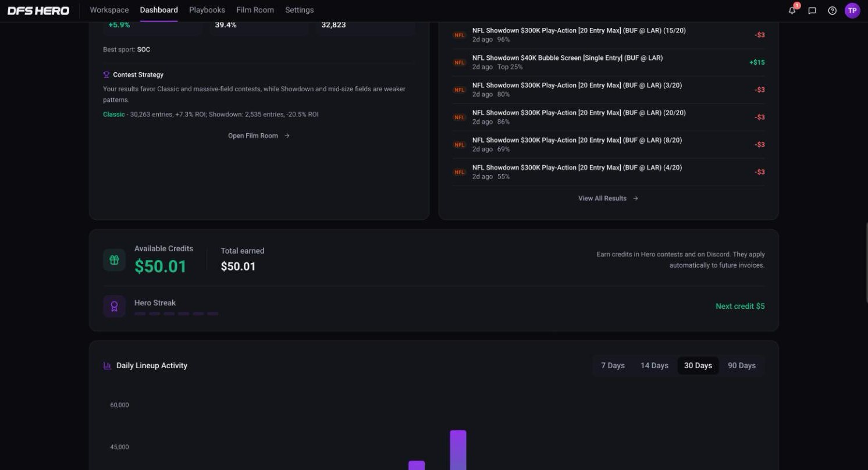Open the Play-Action (3/20) contest result
Screen dimensions: 868x470
pyautogui.click(x=609, y=90)
